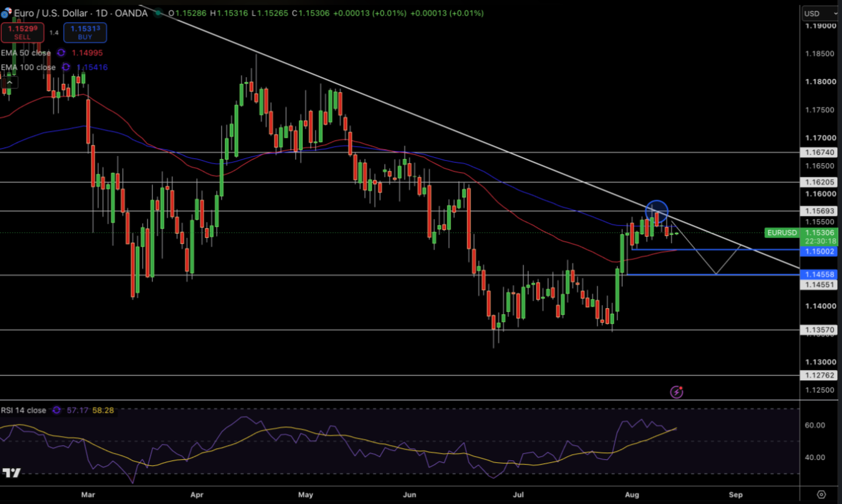Click the RSI scale 60.00 label
This screenshot has width=842, height=504.
pyautogui.click(x=815, y=425)
